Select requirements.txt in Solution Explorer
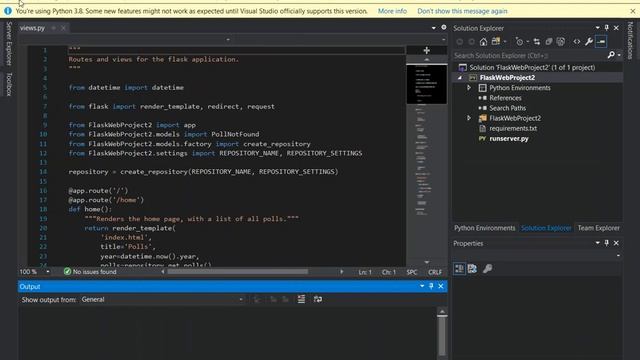Screen dimensions: 640x360 pyautogui.click(x=513, y=128)
